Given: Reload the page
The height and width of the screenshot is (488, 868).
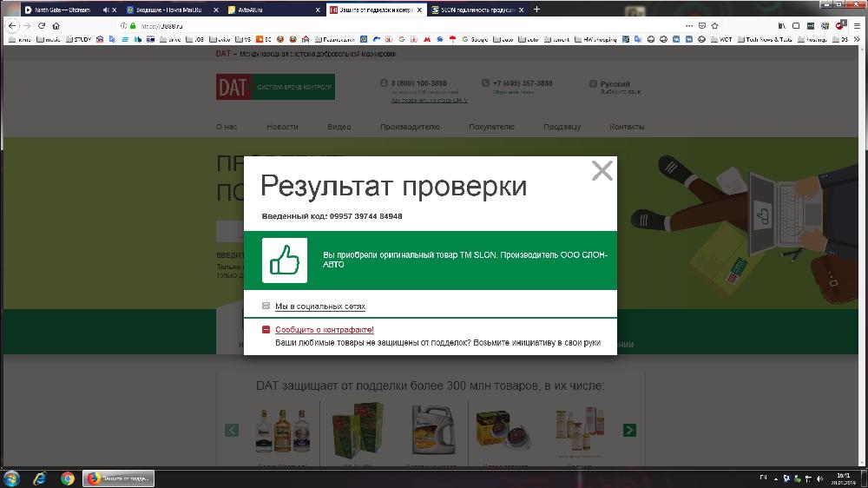Looking at the screenshot, I should click(x=42, y=25).
